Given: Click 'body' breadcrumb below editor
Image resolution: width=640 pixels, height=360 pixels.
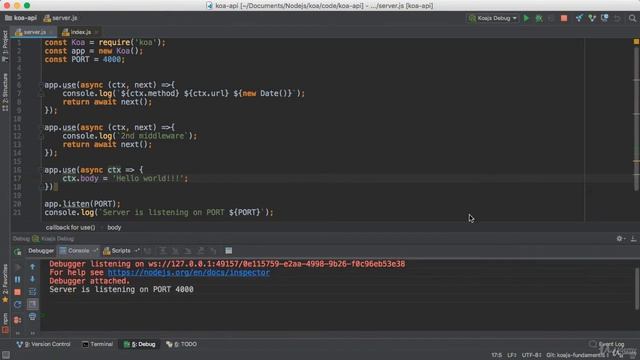Looking at the screenshot, I should (x=114, y=227).
